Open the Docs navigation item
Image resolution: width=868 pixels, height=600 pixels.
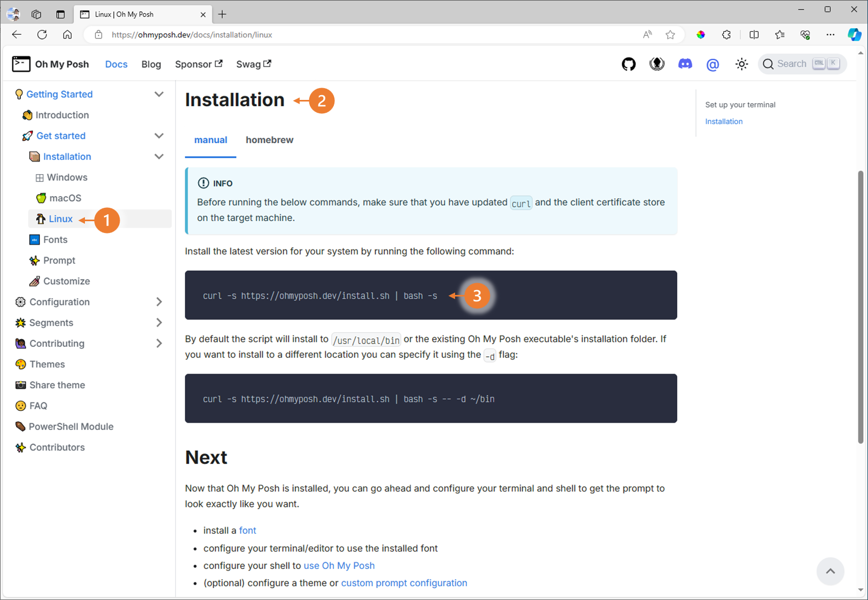[x=116, y=64]
